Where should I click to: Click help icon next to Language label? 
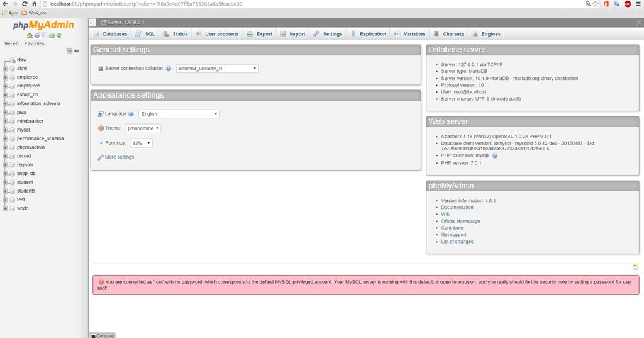click(131, 114)
